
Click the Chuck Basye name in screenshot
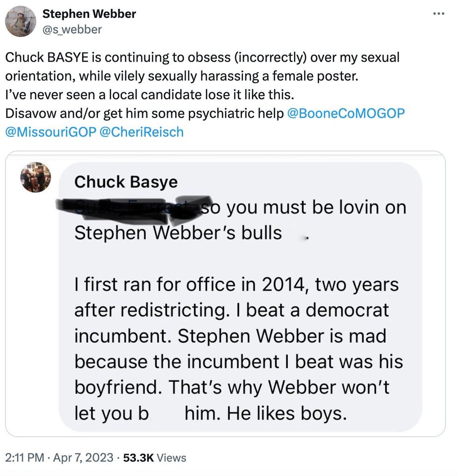pos(126,182)
